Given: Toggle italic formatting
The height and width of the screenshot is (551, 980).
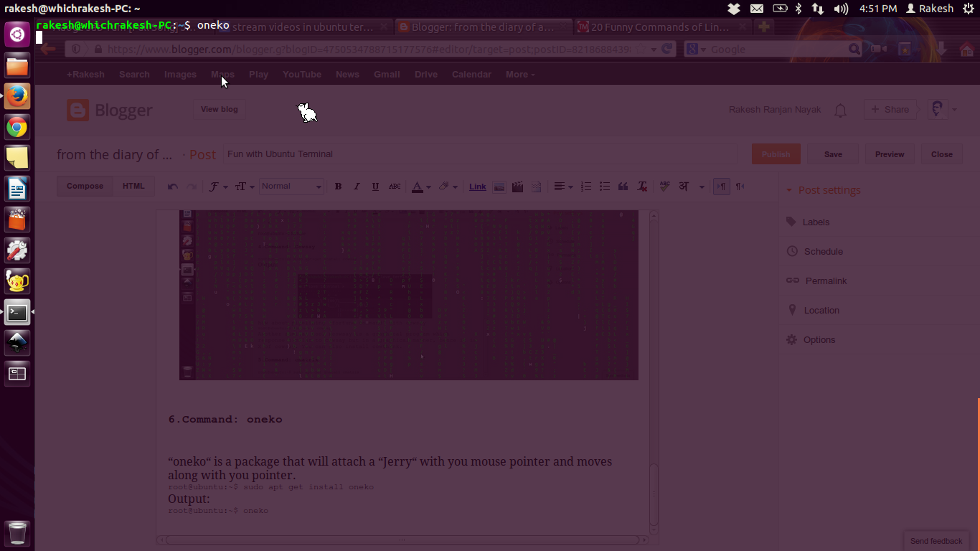Looking at the screenshot, I should click(x=357, y=187).
